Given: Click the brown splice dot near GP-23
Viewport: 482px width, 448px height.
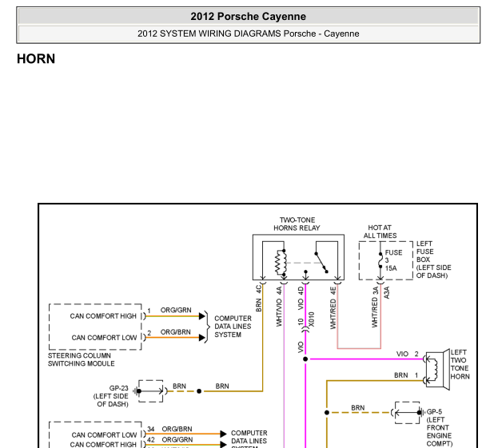Looking at the screenshot, I should pos(199,391).
